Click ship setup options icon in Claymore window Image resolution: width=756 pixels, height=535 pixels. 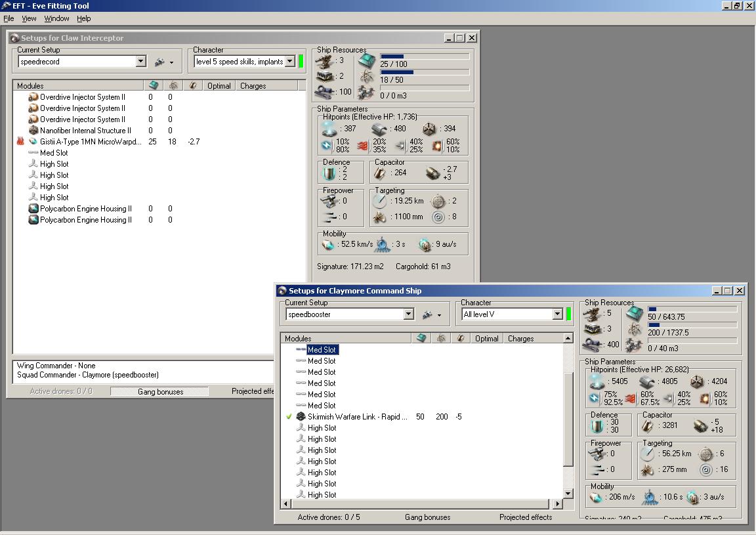click(432, 314)
